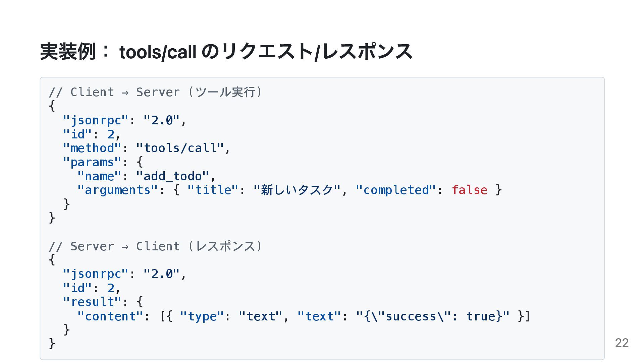Click the "id" key in the response

pyautogui.click(x=77, y=288)
